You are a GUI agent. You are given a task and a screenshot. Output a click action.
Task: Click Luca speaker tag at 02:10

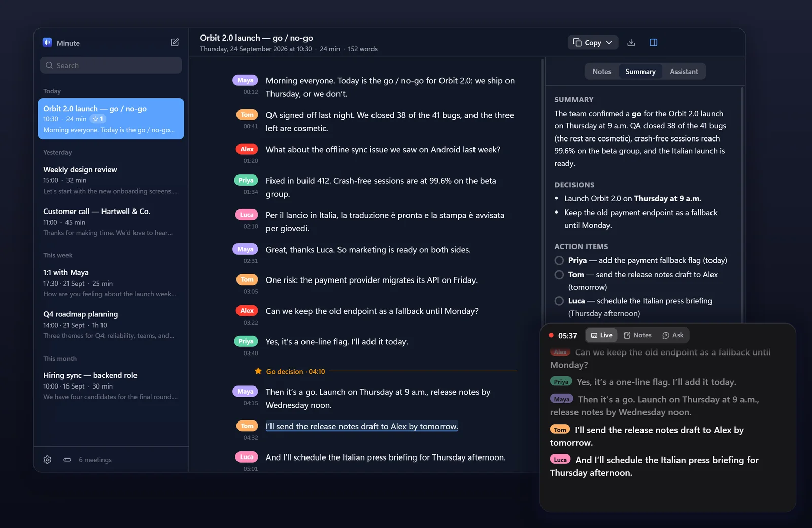(247, 215)
